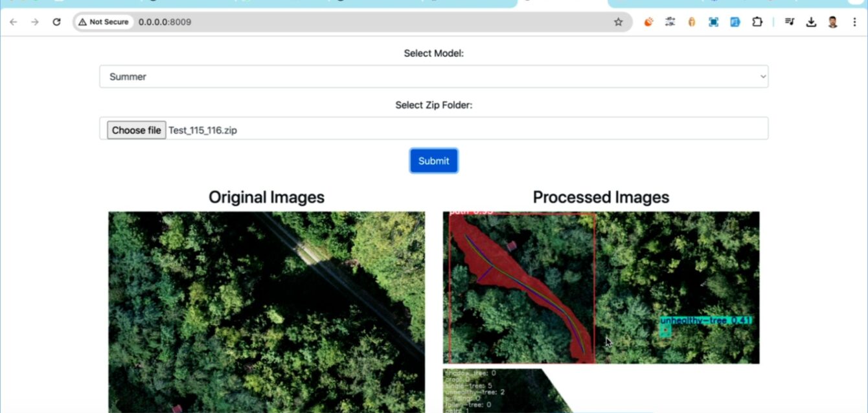
Task: Click the browser forward arrow
Action: (35, 22)
